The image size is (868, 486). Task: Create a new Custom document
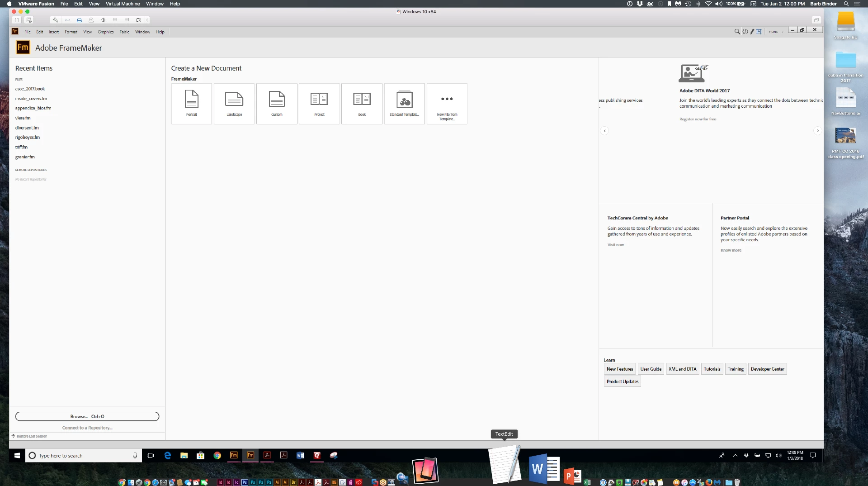pyautogui.click(x=277, y=104)
